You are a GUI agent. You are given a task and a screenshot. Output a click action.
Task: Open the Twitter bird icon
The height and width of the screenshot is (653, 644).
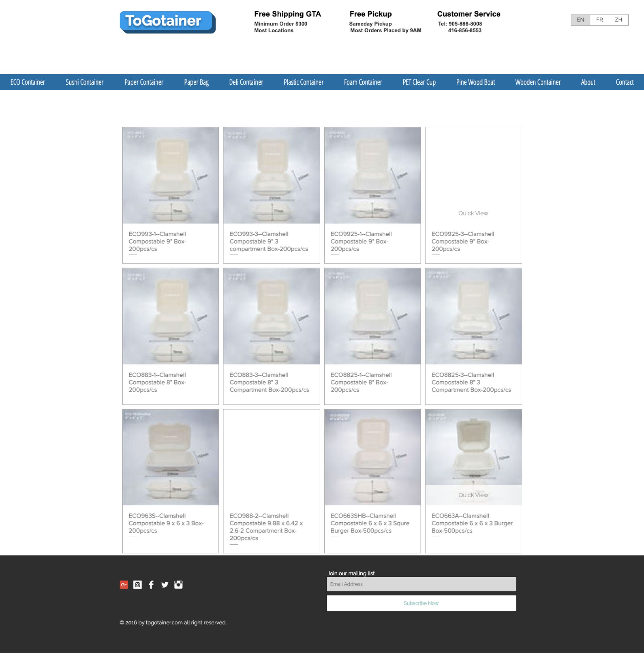pos(165,585)
